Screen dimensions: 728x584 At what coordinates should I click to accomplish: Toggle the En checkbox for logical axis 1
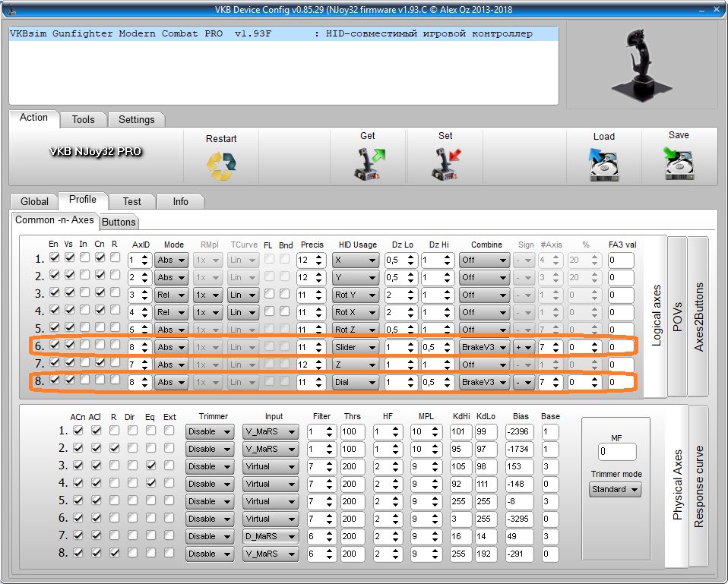(54, 258)
